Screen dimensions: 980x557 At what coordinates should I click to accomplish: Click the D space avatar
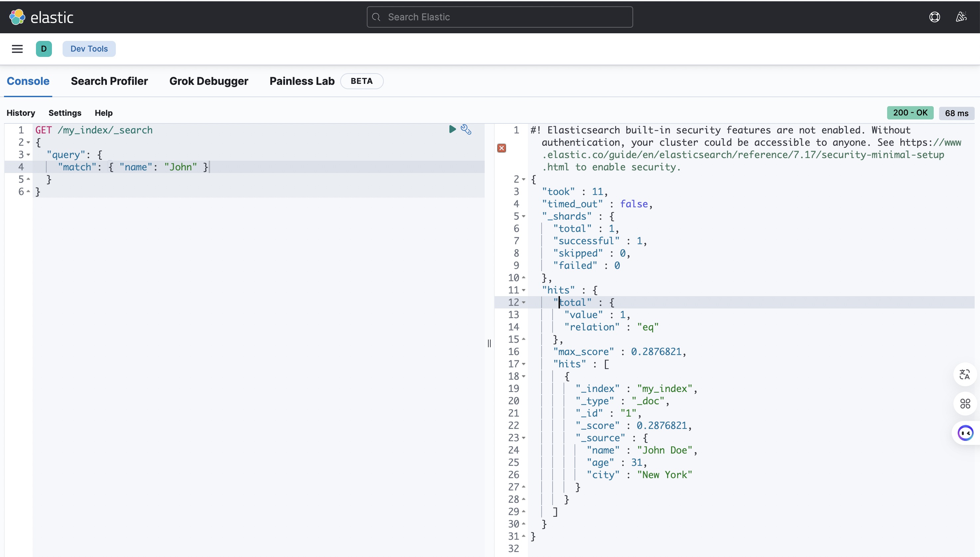[44, 49]
